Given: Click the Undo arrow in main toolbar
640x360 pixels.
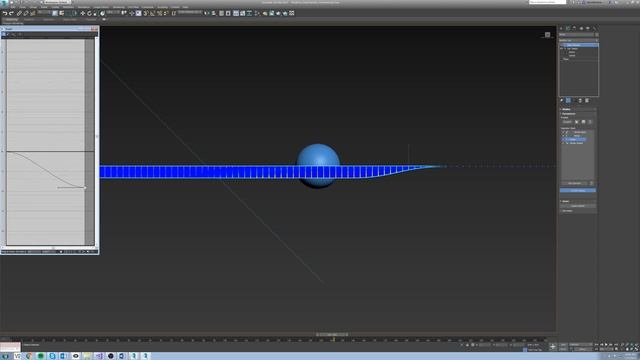Looking at the screenshot, I should pyautogui.click(x=5, y=13).
